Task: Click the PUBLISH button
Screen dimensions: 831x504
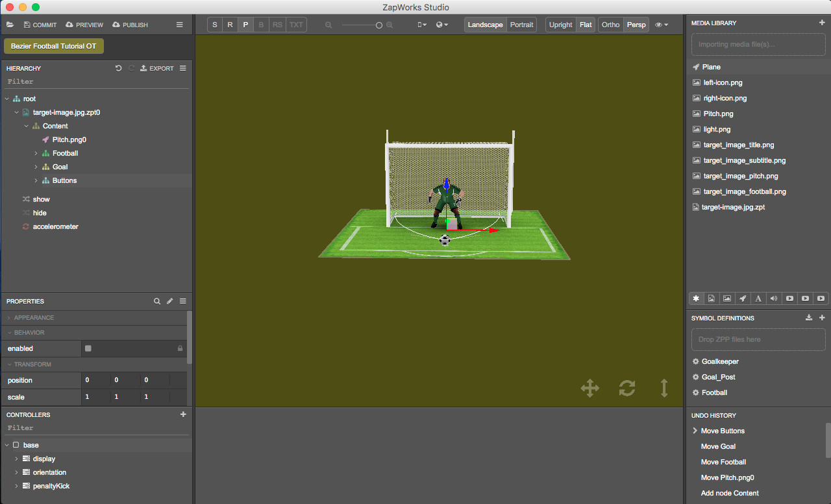Action: (130, 25)
